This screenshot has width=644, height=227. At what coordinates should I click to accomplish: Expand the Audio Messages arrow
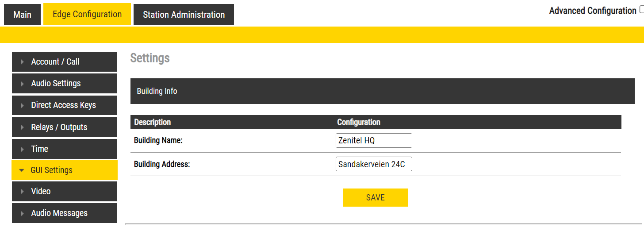tap(23, 213)
